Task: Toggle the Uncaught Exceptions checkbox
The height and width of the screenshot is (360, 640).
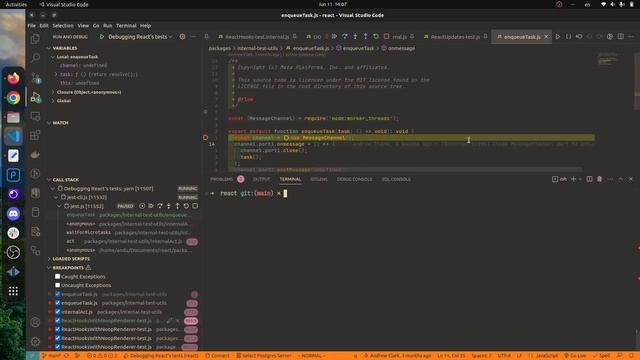Action: pyautogui.click(x=58, y=285)
